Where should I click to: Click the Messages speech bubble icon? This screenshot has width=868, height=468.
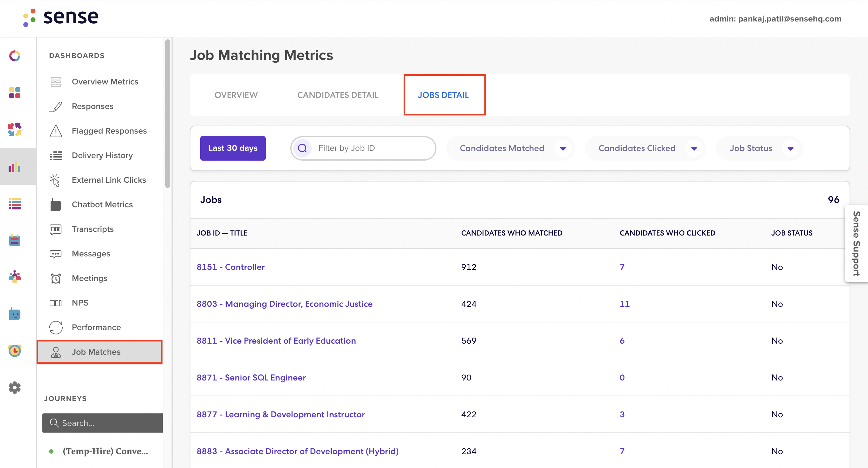pos(56,254)
